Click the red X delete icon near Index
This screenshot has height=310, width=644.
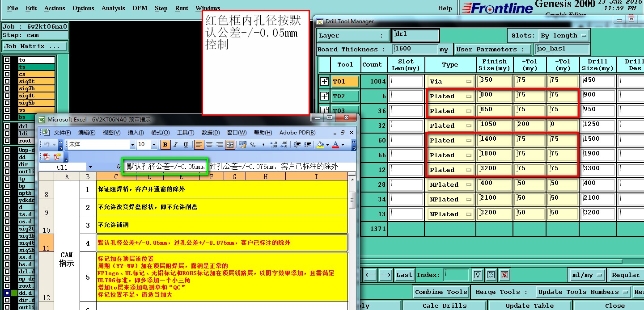click(x=504, y=275)
